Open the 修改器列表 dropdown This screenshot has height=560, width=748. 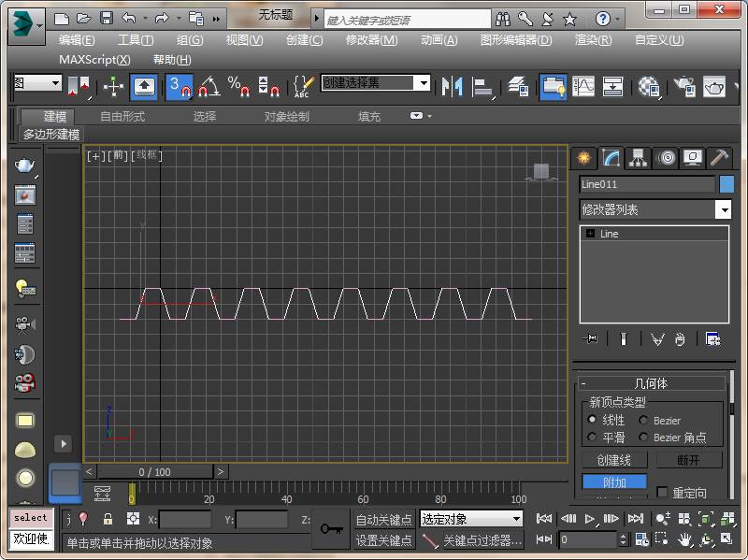(x=723, y=210)
